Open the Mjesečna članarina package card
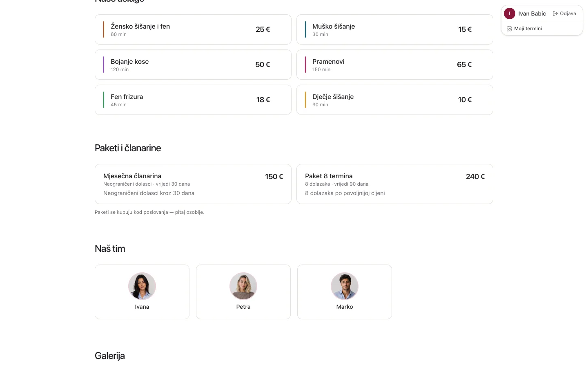 coord(193,184)
